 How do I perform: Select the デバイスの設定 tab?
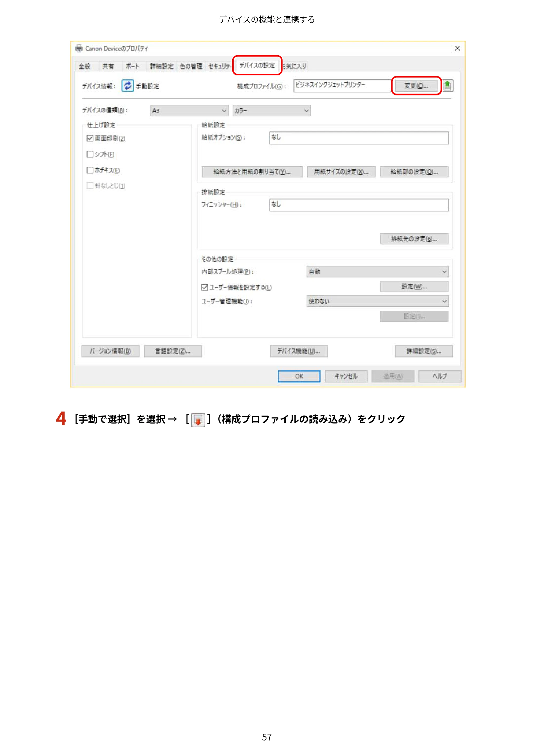pyautogui.click(x=257, y=65)
